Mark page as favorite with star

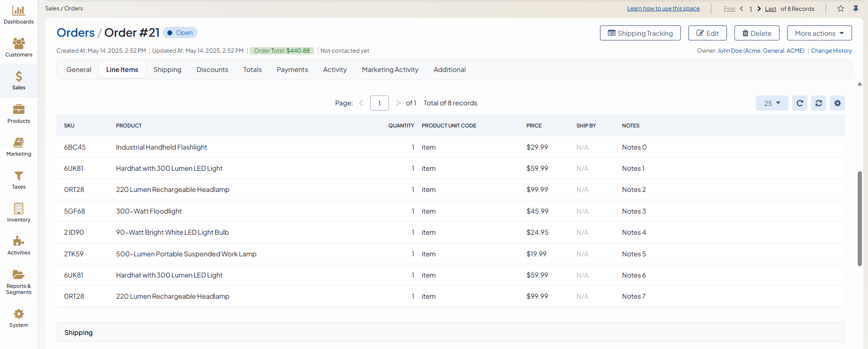[x=841, y=8]
